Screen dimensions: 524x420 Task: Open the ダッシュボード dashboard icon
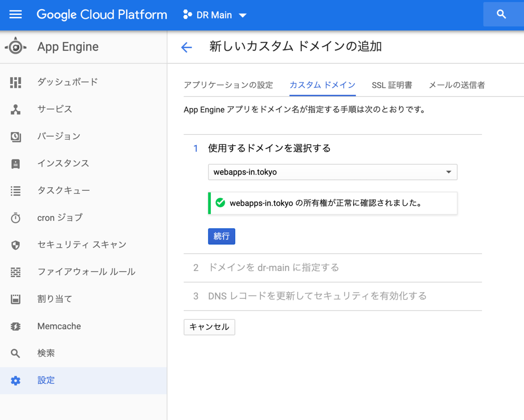(x=16, y=82)
